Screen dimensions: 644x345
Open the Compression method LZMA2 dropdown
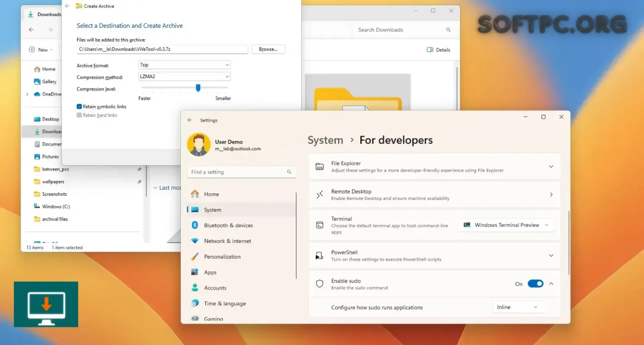(184, 76)
